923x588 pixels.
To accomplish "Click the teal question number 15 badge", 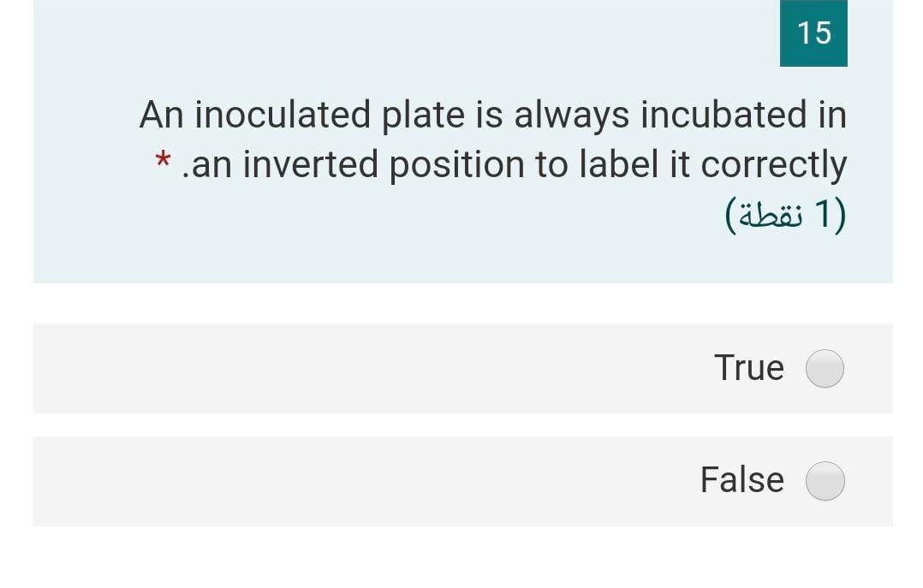I will [813, 33].
